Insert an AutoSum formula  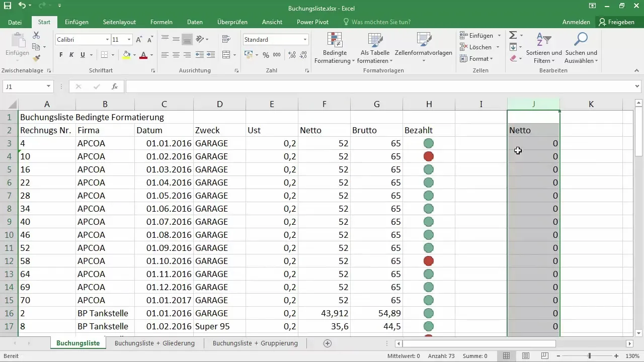(513, 35)
